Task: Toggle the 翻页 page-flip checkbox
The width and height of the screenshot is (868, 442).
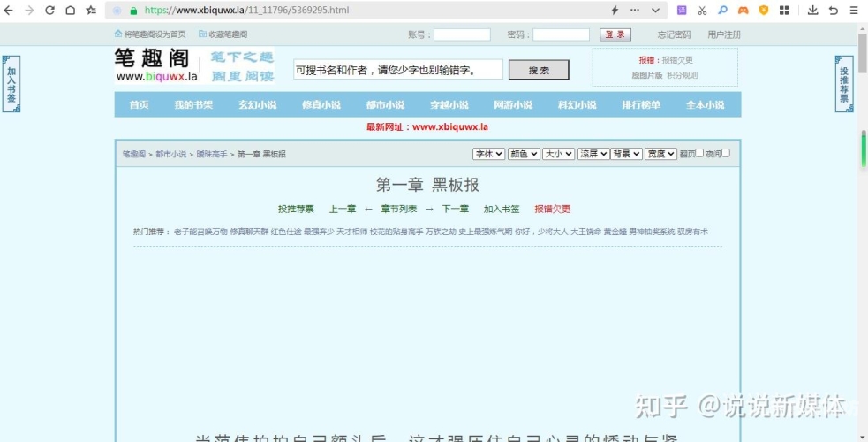Action: 699,153
